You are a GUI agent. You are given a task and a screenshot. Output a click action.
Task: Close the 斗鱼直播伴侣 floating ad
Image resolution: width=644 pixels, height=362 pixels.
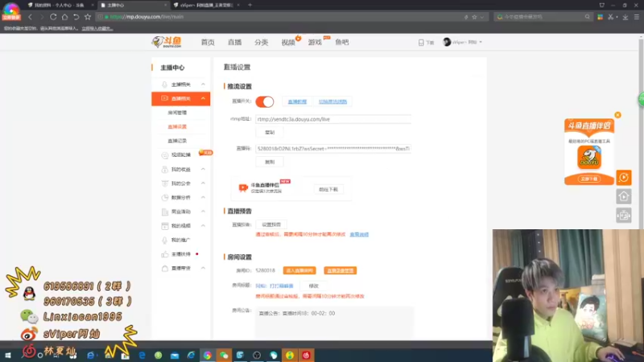(x=617, y=115)
